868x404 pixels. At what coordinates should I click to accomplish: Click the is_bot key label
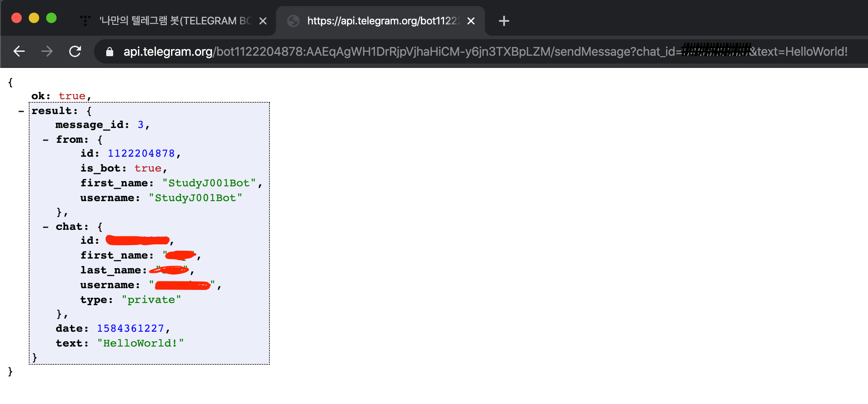coord(104,168)
